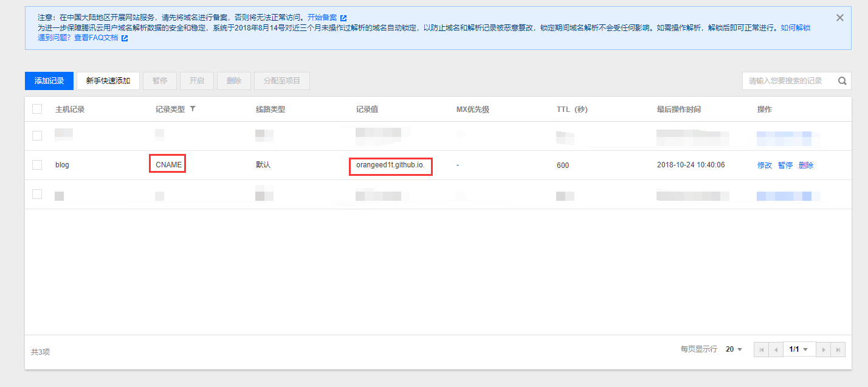This screenshot has width=868, height=387.
Task: Go to the first page arrow
Action: coord(761,349)
